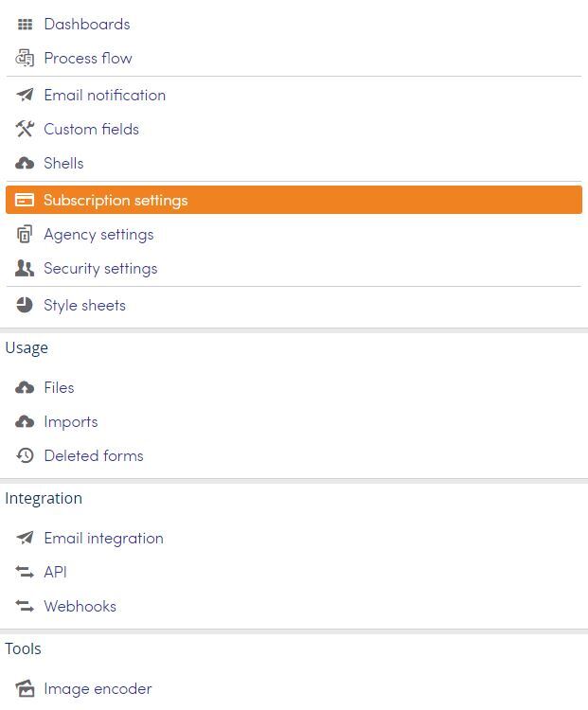Click the Style sheets pie icon
This screenshot has width=588, height=710.
tap(25, 305)
